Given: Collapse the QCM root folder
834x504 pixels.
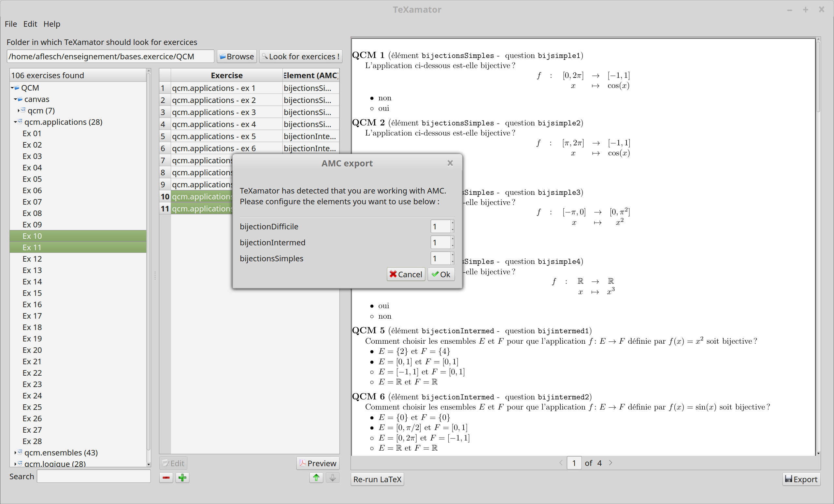Looking at the screenshot, I should [12, 88].
